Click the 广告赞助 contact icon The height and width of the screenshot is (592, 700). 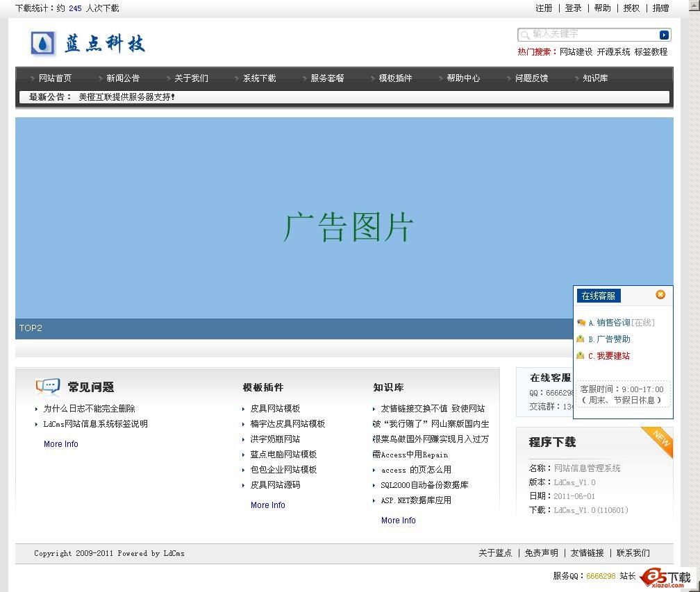tap(581, 339)
